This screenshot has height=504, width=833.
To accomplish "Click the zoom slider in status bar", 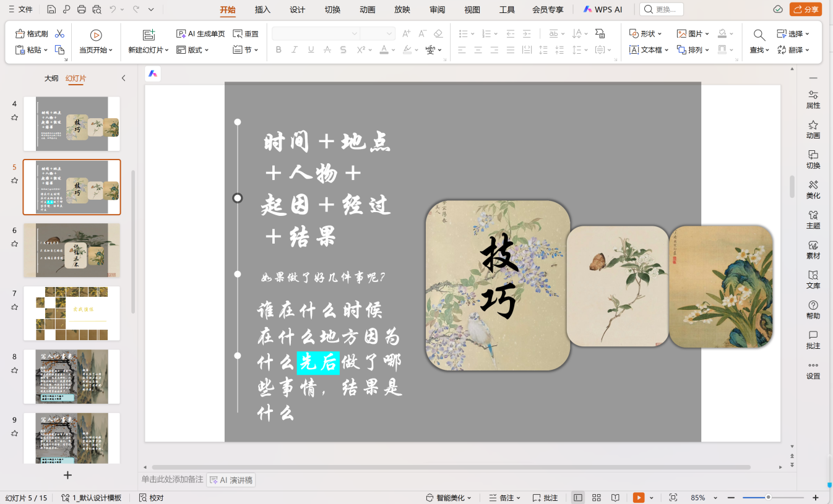I will click(768, 497).
